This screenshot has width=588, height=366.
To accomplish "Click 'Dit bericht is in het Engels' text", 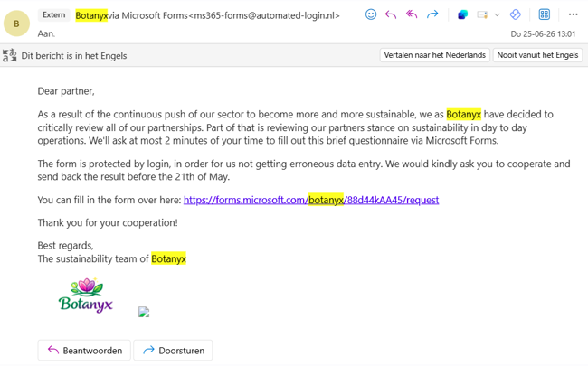I will tap(74, 56).
